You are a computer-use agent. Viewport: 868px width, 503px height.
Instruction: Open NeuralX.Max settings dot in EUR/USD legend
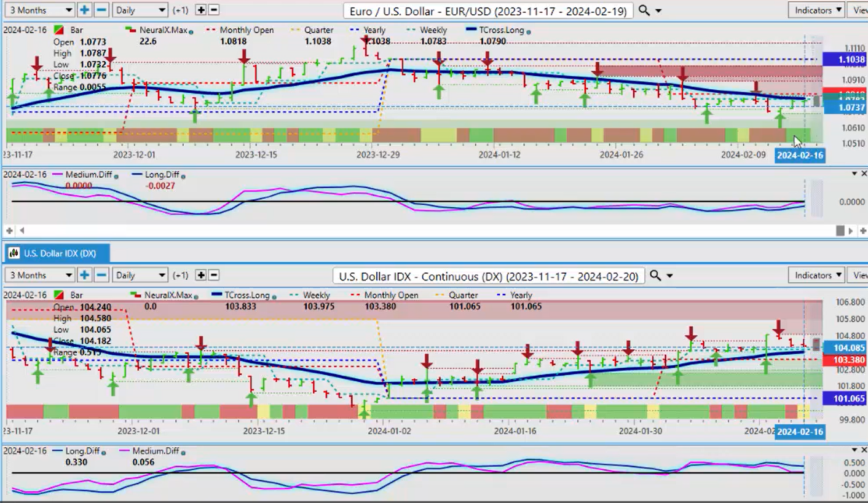pos(192,31)
